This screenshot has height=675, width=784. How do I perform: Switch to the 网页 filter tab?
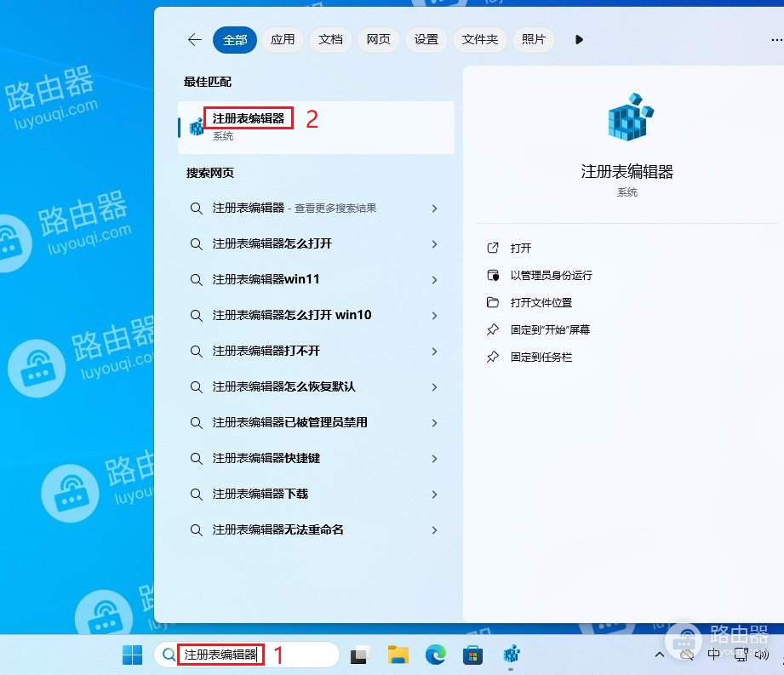coord(379,39)
